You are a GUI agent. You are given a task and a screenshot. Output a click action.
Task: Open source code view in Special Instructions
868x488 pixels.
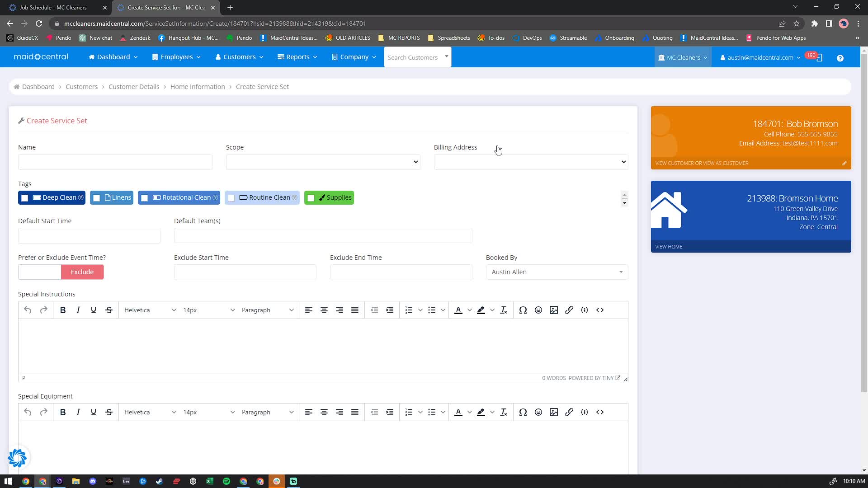[600, 310]
